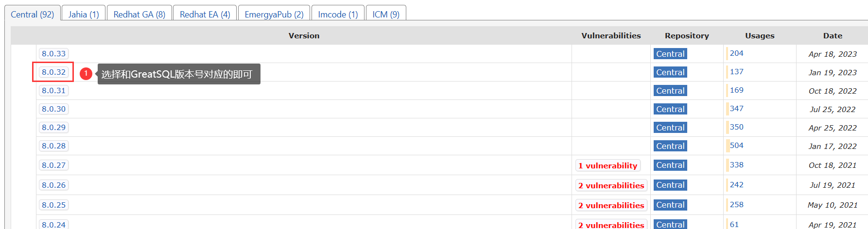Open the Jahia (1) tab
The image size is (868, 229).
(84, 14)
